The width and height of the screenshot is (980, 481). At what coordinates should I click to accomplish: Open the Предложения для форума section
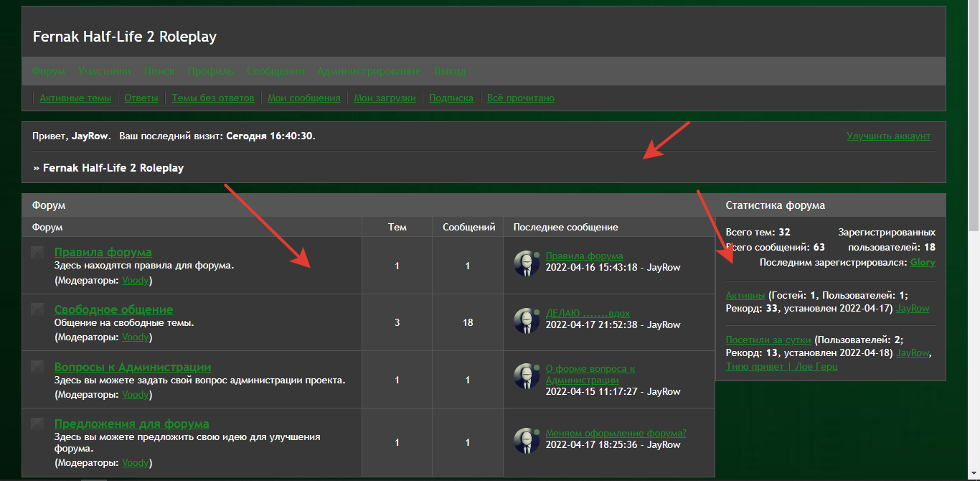coord(132,424)
